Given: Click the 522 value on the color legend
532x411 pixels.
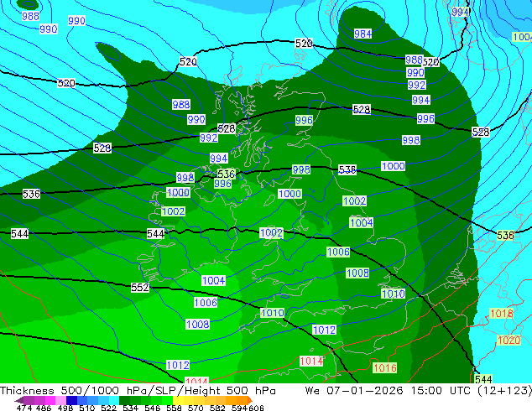Looking at the screenshot, I should tap(108, 408).
